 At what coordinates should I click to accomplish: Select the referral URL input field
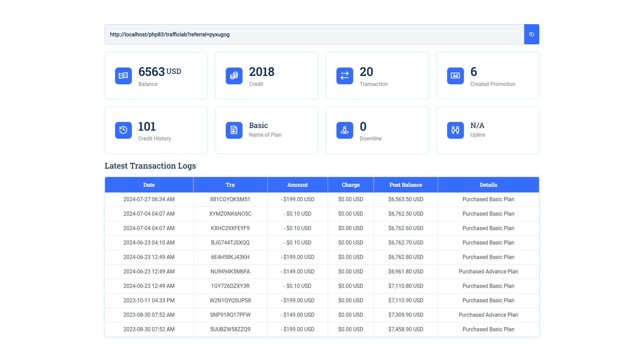pyautogui.click(x=314, y=34)
